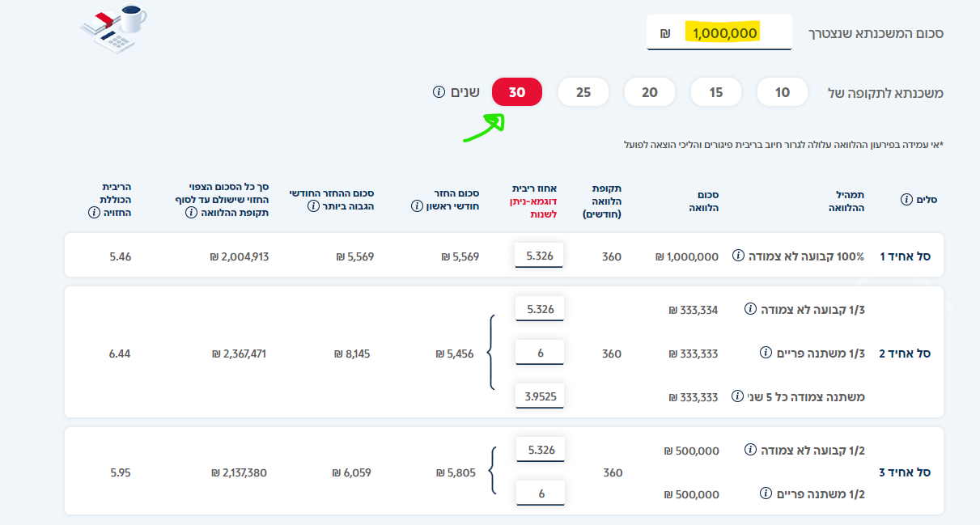This screenshot has height=525, width=980.
Task: Click the סל אחיד 3 row title
Action: (904, 472)
